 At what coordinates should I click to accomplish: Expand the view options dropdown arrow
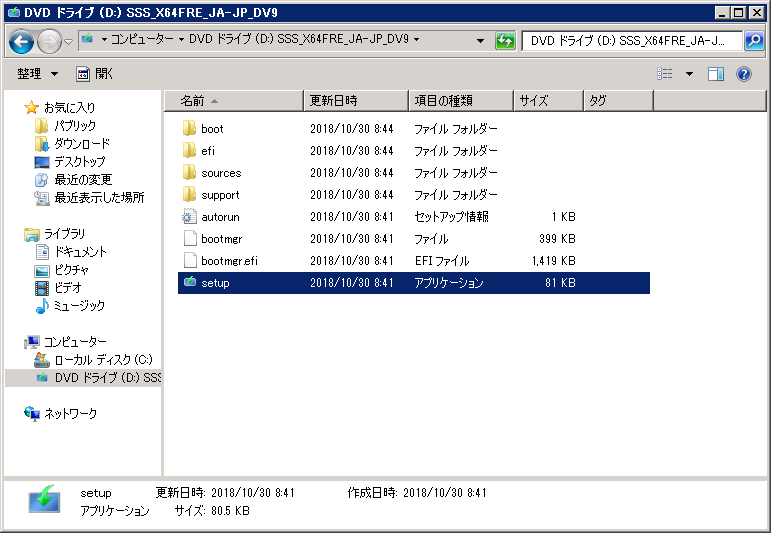point(689,74)
